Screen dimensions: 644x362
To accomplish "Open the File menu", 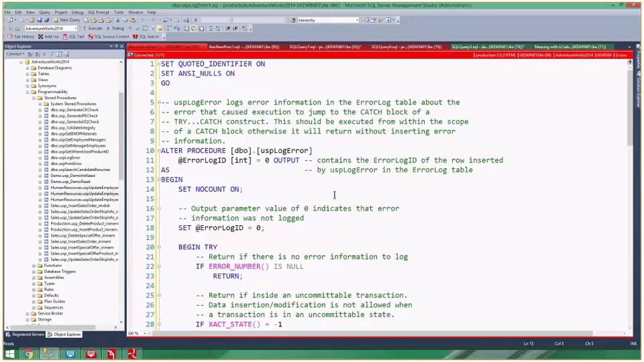I will (x=8, y=12).
